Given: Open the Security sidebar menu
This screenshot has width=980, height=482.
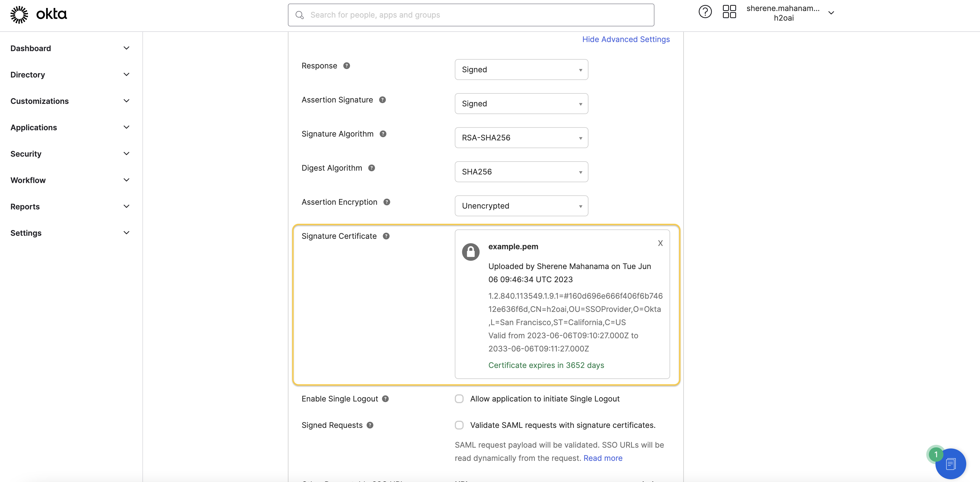Looking at the screenshot, I should click(x=71, y=154).
